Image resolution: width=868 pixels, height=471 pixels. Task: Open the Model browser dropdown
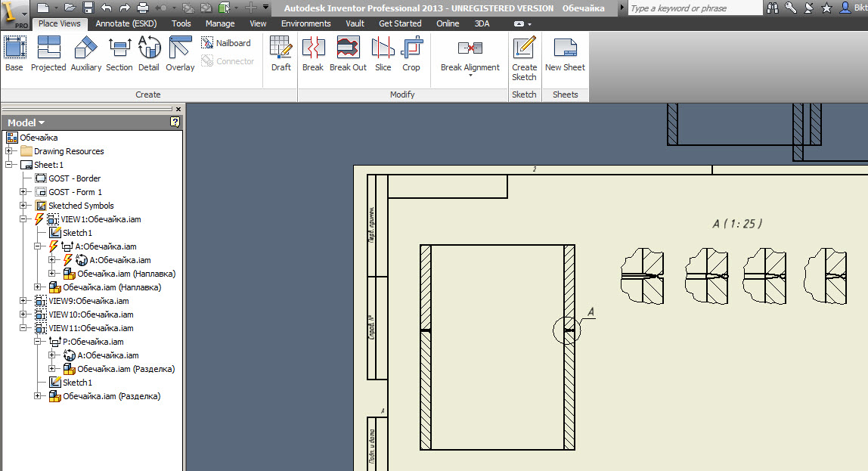pyautogui.click(x=26, y=122)
